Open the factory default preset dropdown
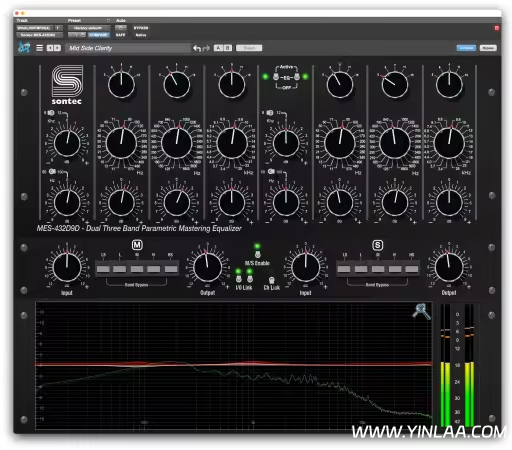512x450 pixels. point(88,28)
